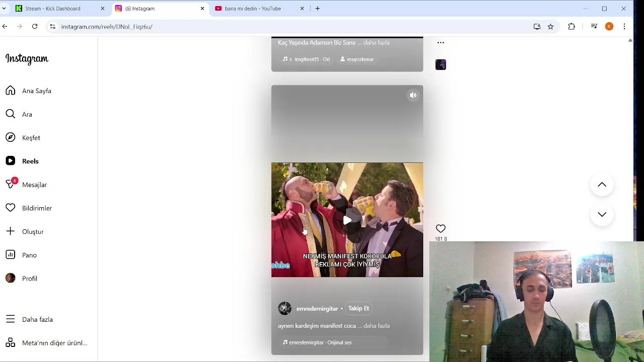Close the YouTube tab

pos(302,9)
